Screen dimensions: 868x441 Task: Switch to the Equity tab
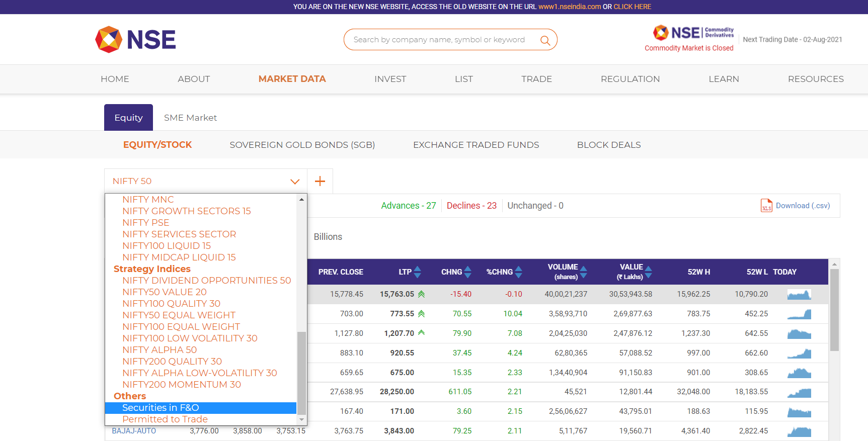128,118
